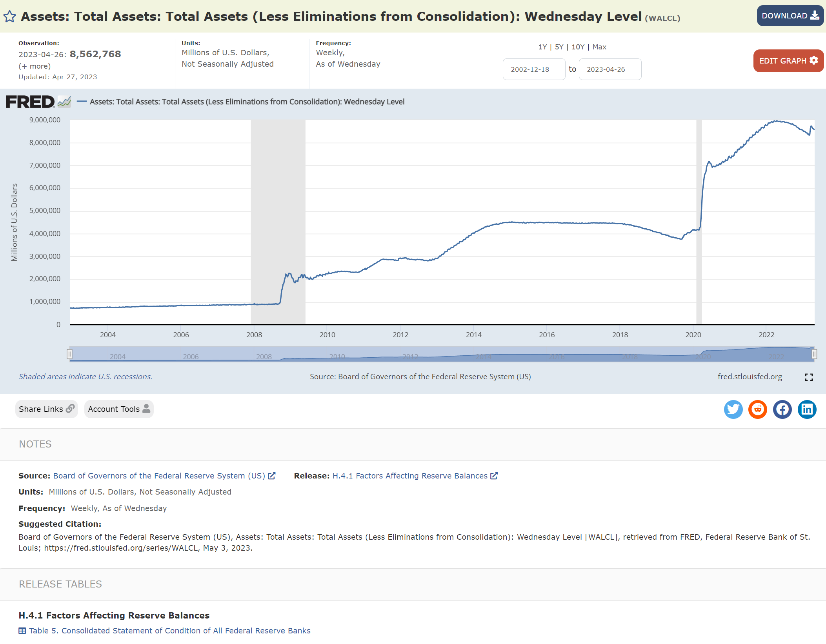The width and height of the screenshot is (826, 644).
Task: Share chart on Facebook
Action: click(782, 409)
